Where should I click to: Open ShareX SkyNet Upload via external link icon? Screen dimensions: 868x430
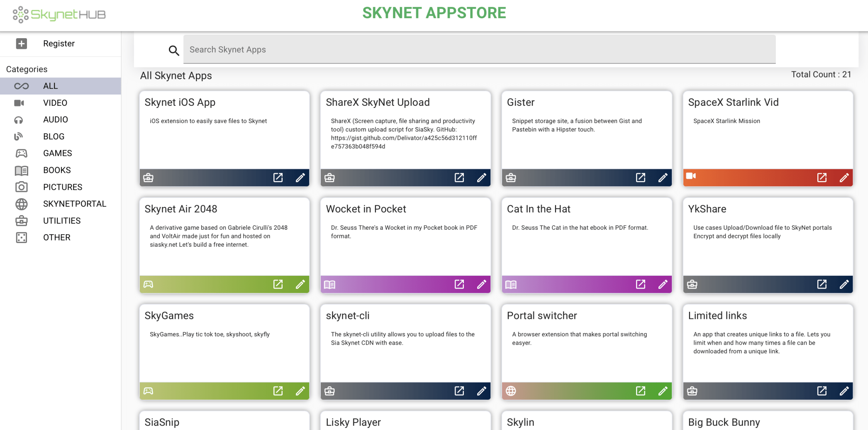click(x=459, y=177)
